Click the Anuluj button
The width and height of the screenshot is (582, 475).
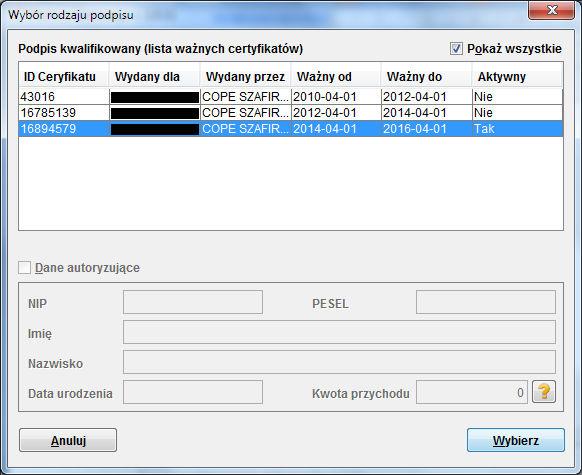click(x=68, y=440)
